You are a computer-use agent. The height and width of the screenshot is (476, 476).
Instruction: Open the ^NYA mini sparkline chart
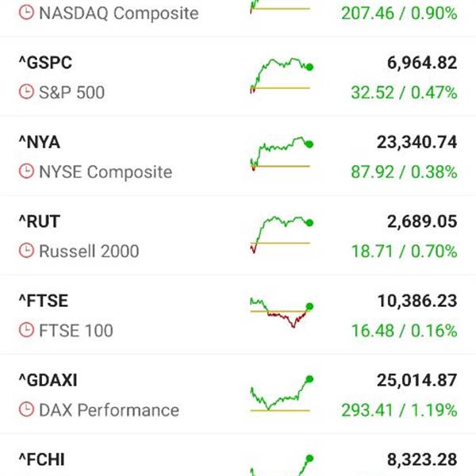point(281,155)
